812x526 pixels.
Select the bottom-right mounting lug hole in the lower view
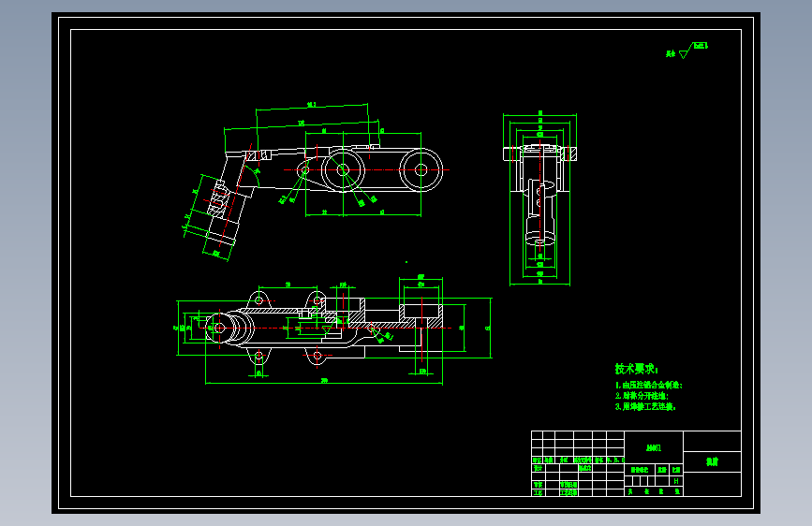[317, 356]
